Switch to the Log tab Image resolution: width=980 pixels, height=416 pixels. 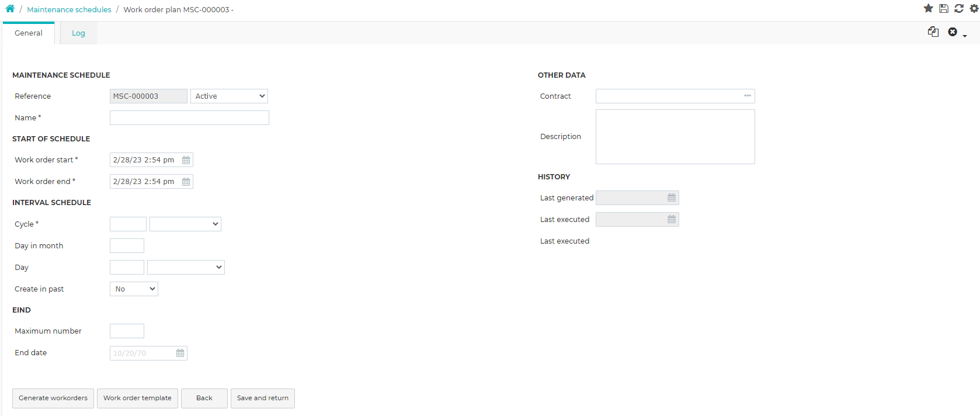[78, 33]
